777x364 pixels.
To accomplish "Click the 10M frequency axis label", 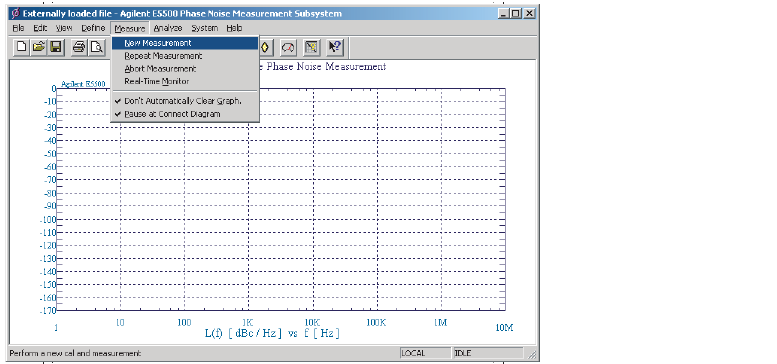I will [x=504, y=328].
